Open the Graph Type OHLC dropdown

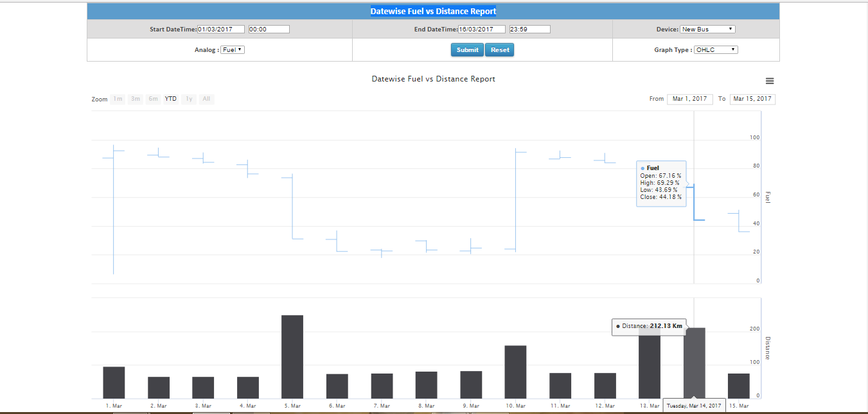pos(716,50)
